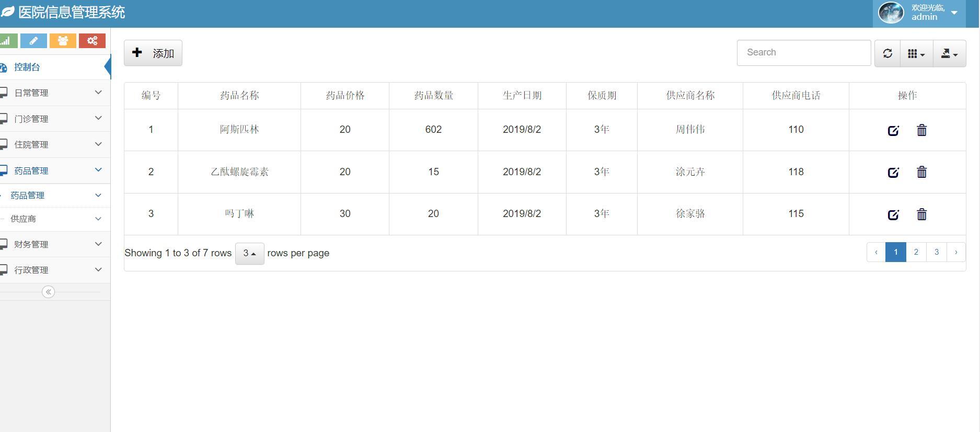Image resolution: width=980 pixels, height=432 pixels.
Task: Click supplier name 周伟伟
Action: point(690,130)
